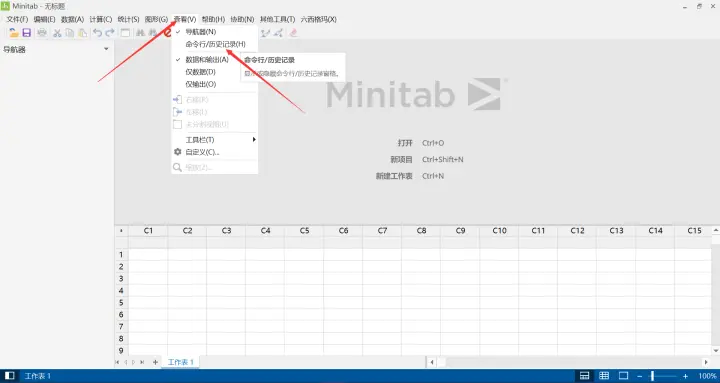Add a new worksheet with the plus icon
720x383 pixels.
(x=155, y=362)
